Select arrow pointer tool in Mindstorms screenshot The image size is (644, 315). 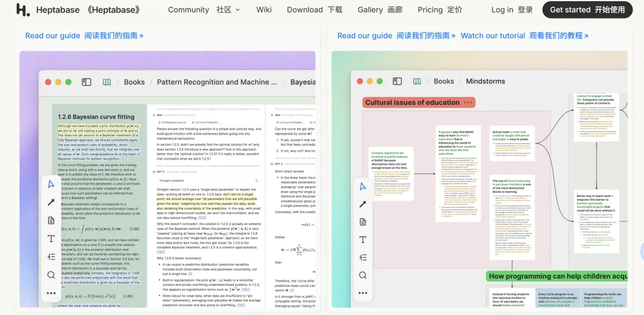coord(363,186)
